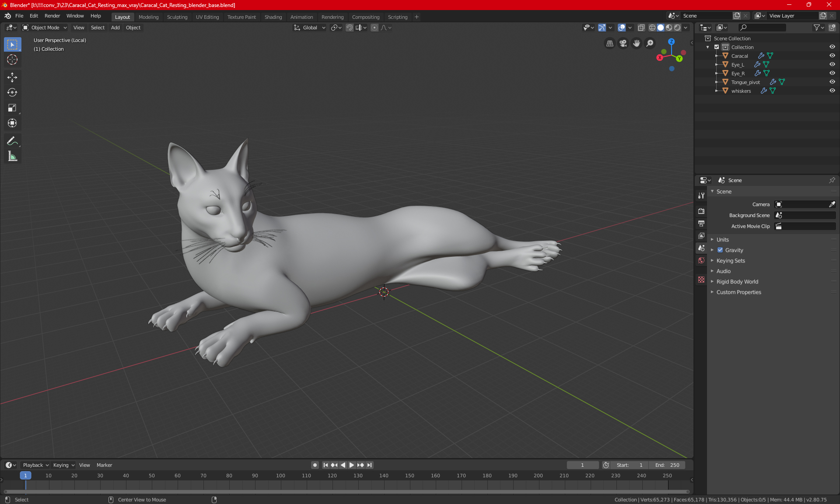
Task: Open the Global orientation dropdown
Action: [x=310, y=28]
